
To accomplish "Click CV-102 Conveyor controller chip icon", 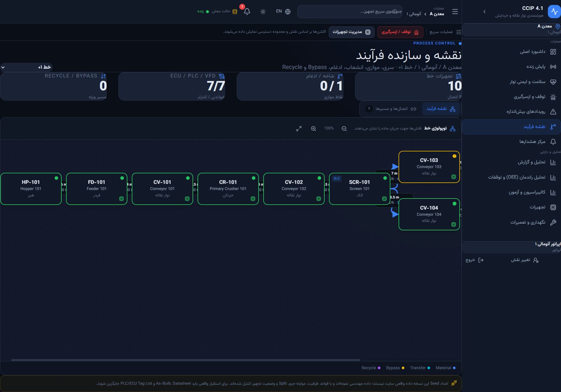I will 319,199.
